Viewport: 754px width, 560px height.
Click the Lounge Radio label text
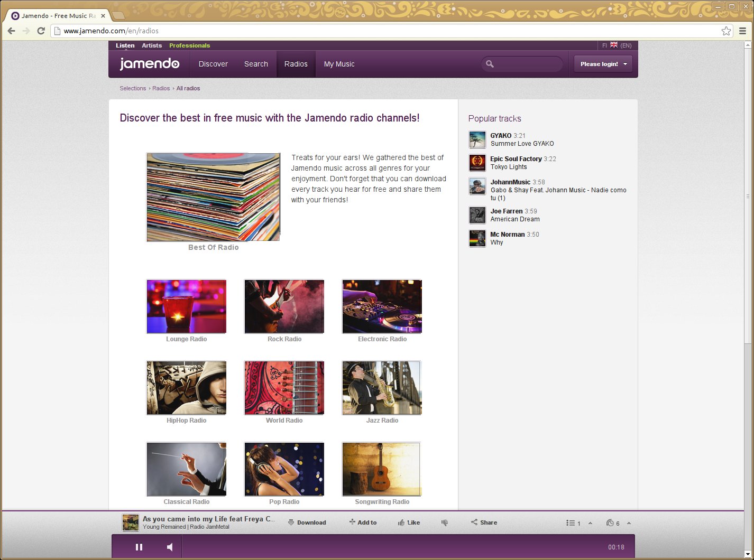[x=186, y=339]
